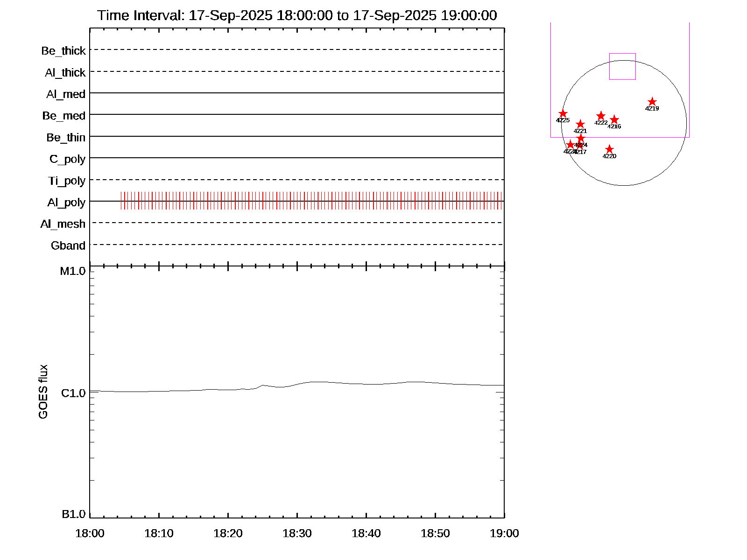This screenshot has width=747, height=560.
Task: Click the Ti_poly filter label
Action: point(67,181)
